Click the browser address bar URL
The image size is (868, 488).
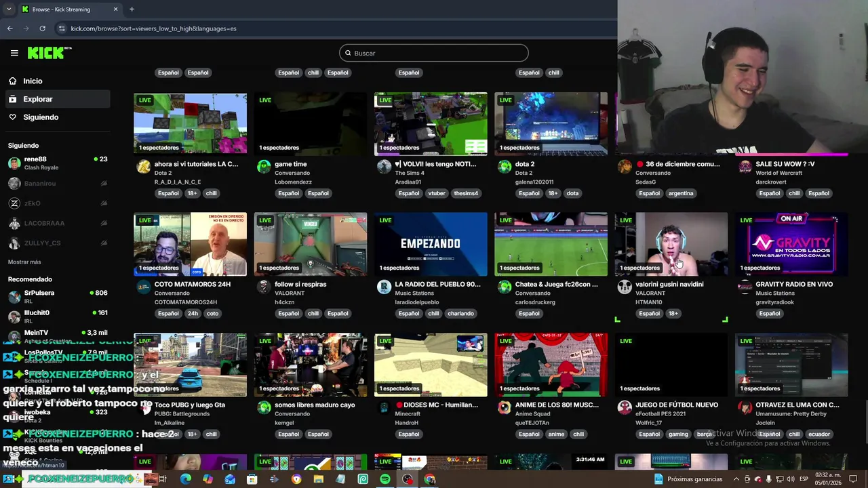(154, 28)
